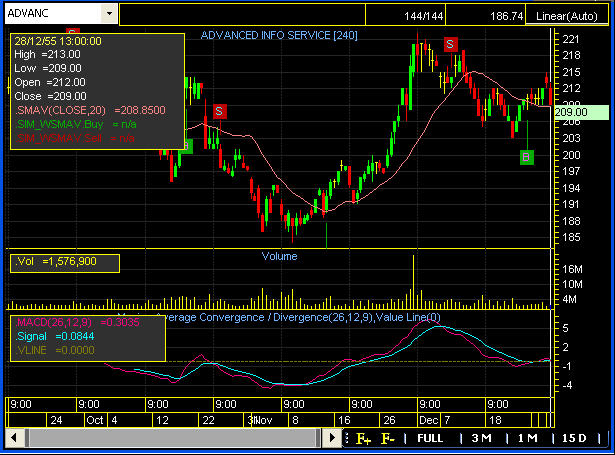Click the .Vol =1,576,900 volume box
This screenshot has height=455, width=615.
(x=65, y=263)
